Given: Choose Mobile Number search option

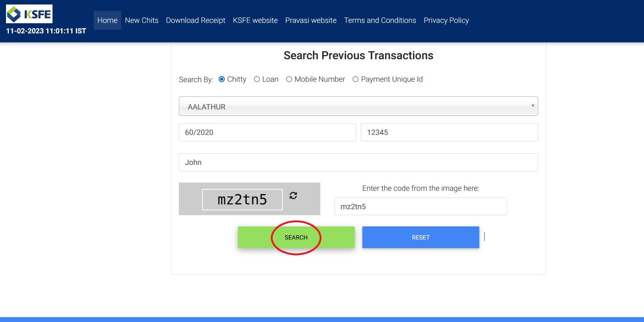Looking at the screenshot, I should (289, 79).
